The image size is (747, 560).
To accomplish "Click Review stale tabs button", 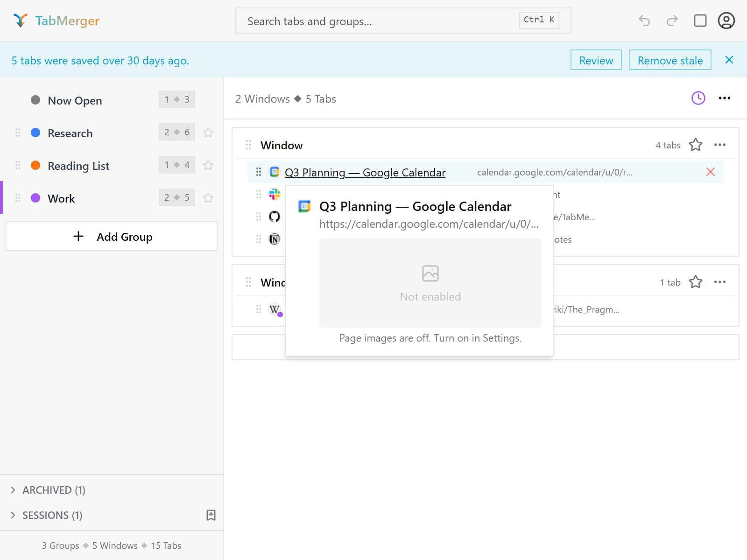I will [x=596, y=60].
